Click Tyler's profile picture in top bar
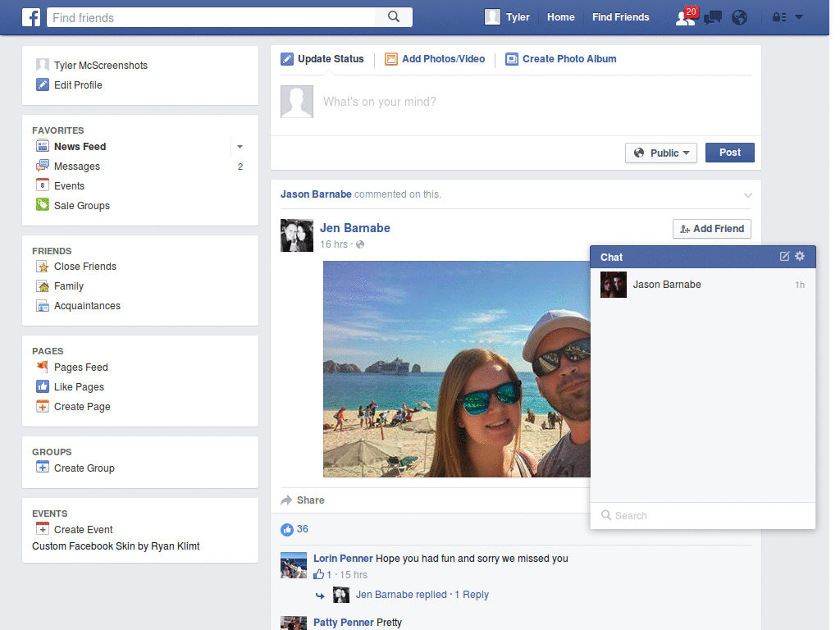The image size is (840, 630). [492, 17]
